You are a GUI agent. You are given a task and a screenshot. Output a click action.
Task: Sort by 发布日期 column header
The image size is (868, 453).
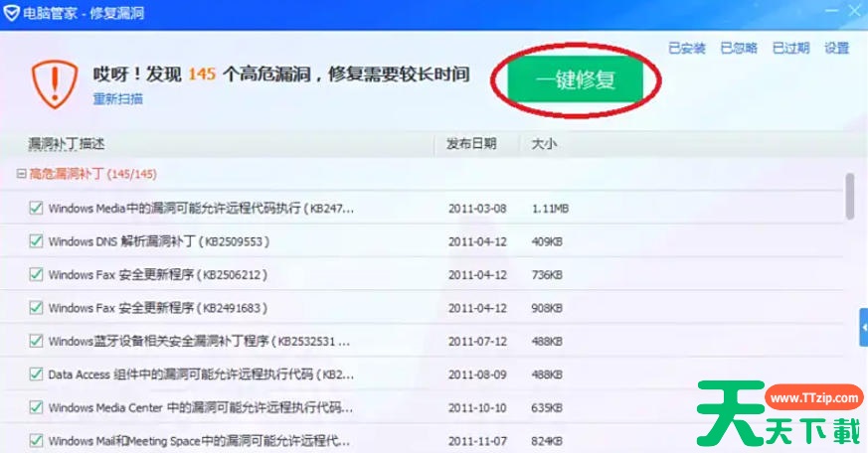tap(471, 144)
